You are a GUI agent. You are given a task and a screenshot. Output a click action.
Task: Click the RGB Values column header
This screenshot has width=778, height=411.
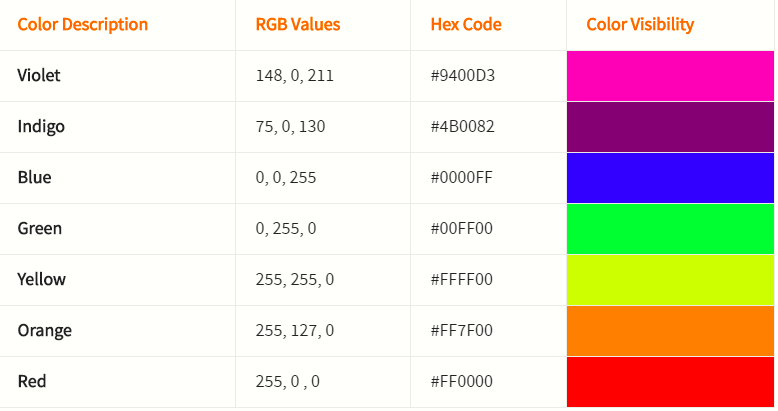pos(298,24)
